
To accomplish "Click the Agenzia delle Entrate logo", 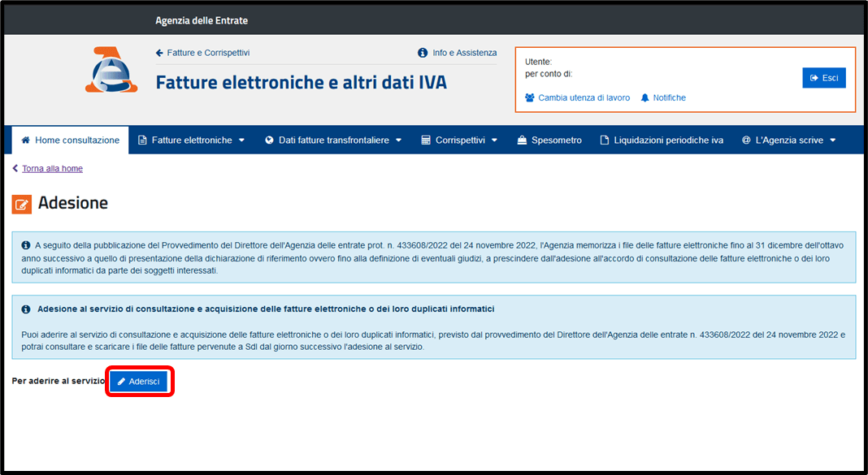I will pyautogui.click(x=111, y=71).
